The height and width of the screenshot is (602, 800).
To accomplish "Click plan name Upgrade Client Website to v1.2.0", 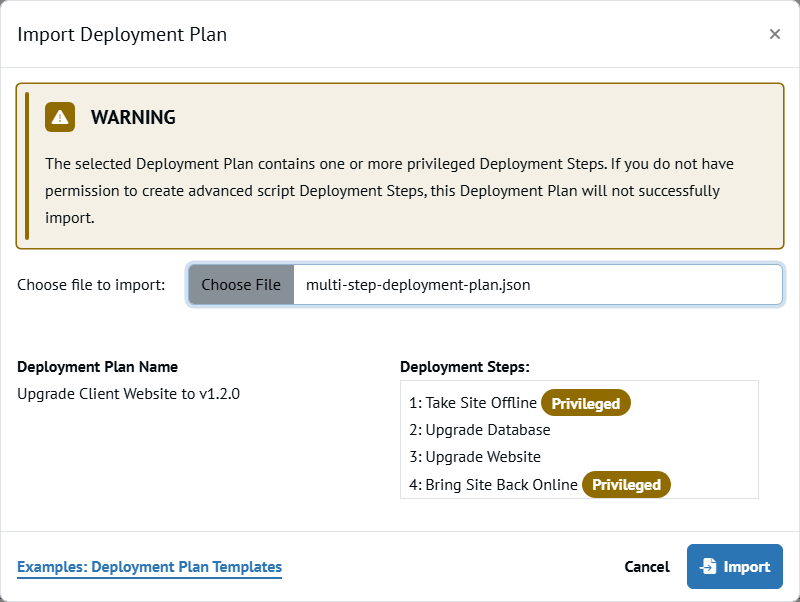I will pyautogui.click(x=129, y=394).
